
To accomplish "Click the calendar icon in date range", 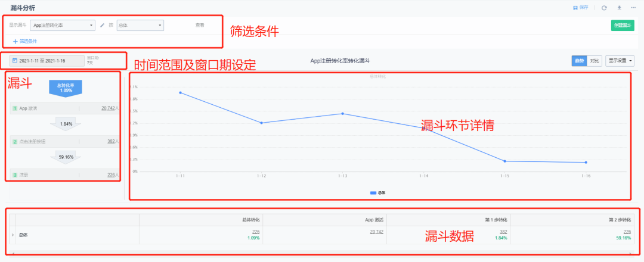I will point(14,61).
